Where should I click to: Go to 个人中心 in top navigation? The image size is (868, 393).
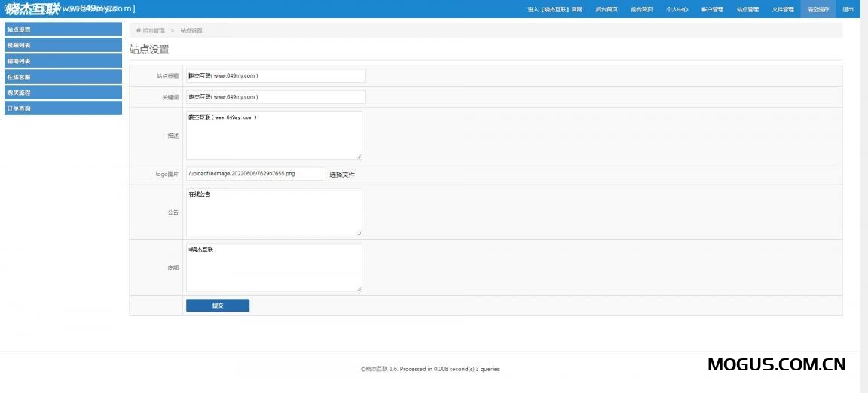tap(677, 9)
